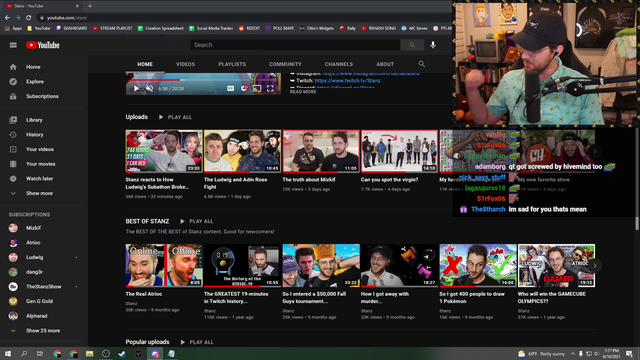Click the YouTube logo
Viewport: 640px width, 360px height.
pos(43,45)
